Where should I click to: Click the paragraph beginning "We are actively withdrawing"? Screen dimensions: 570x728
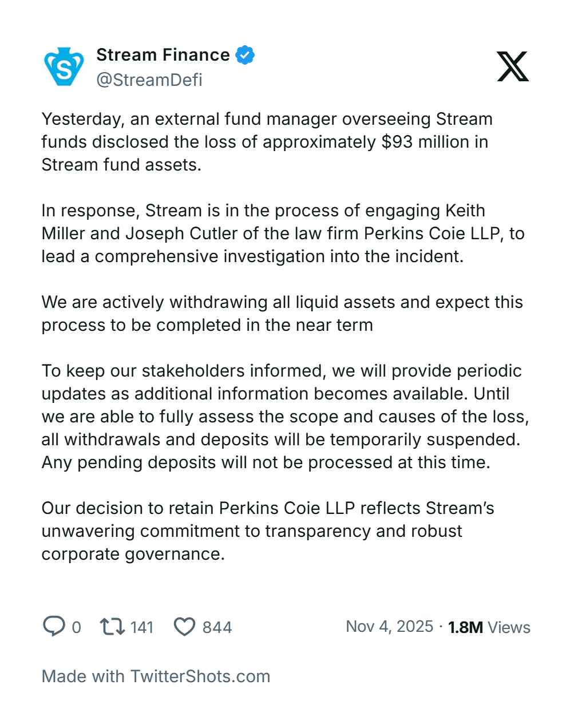pos(282,314)
